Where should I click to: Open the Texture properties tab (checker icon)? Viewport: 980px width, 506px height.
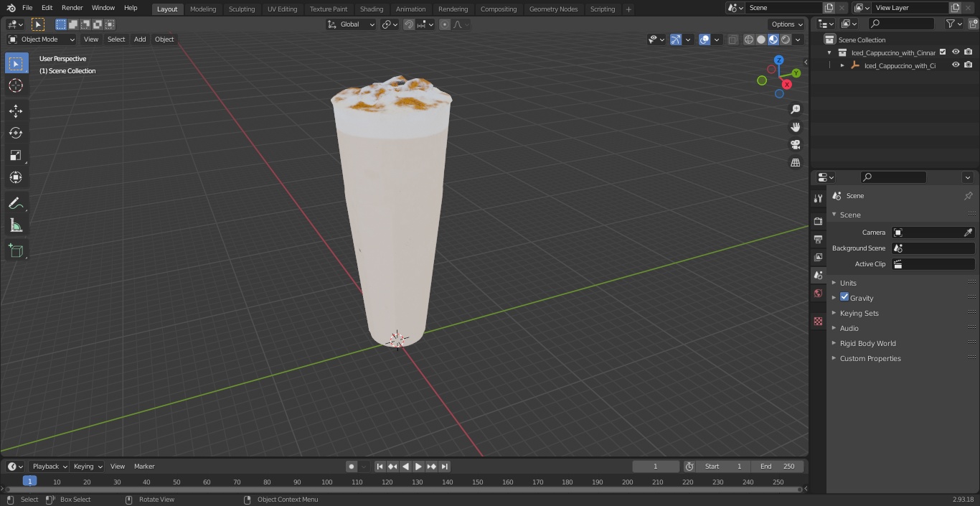818,321
